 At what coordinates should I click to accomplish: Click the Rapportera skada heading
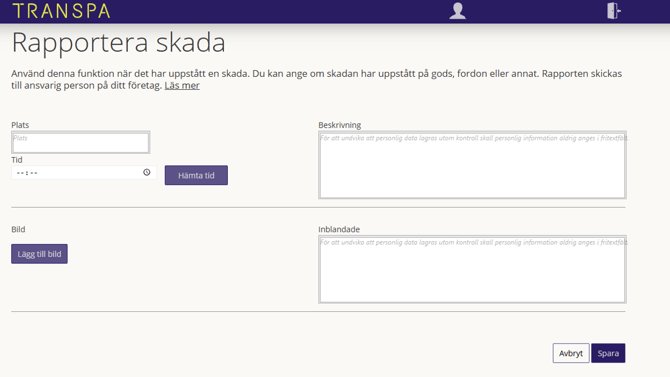point(118,43)
